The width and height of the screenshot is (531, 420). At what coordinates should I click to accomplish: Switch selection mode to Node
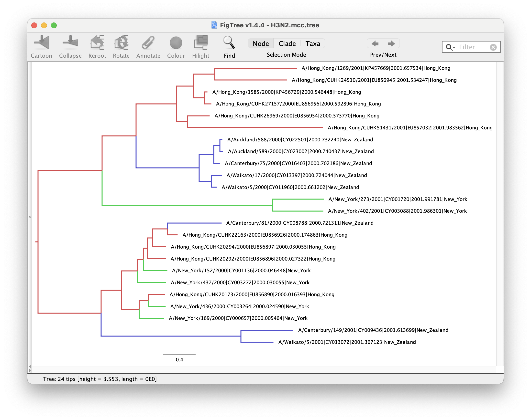pos(261,44)
